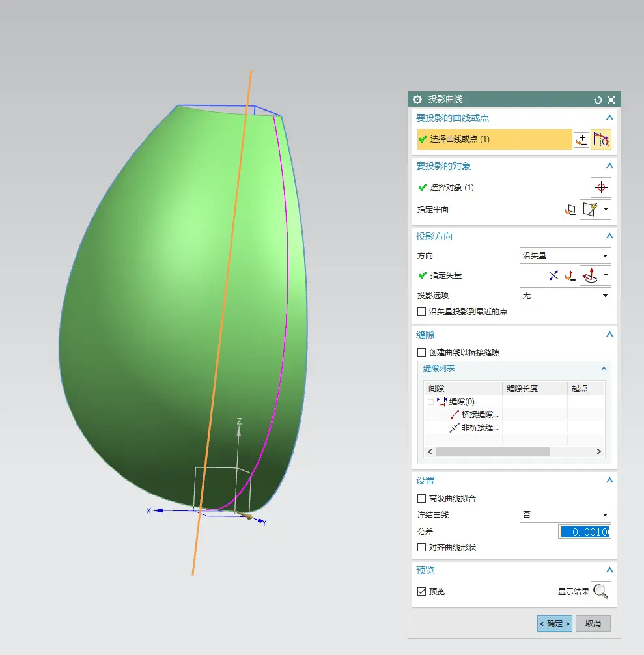Uncheck the 预览 preview checkbox

(422, 591)
